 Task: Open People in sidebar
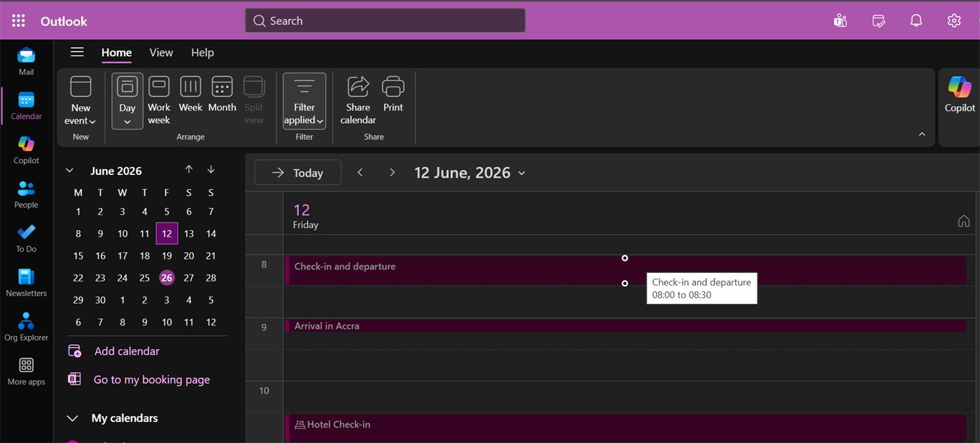click(x=26, y=195)
